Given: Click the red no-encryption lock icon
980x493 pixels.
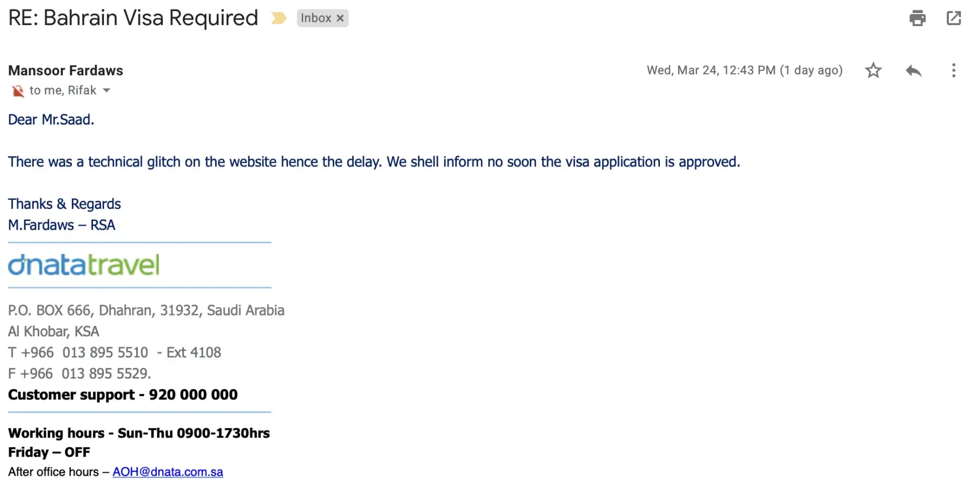Looking at the screenshot, I should [x=17, y=91].
